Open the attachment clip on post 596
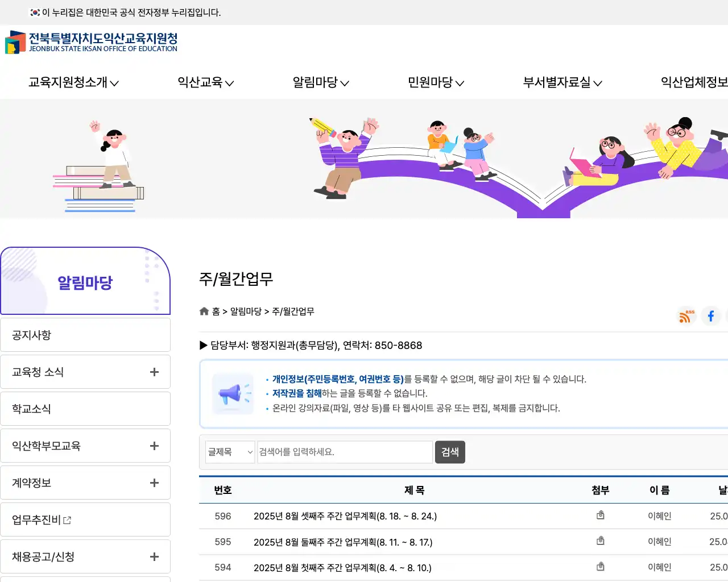Image resolution: width=728 pixels, height=582 pixels. 601,515
